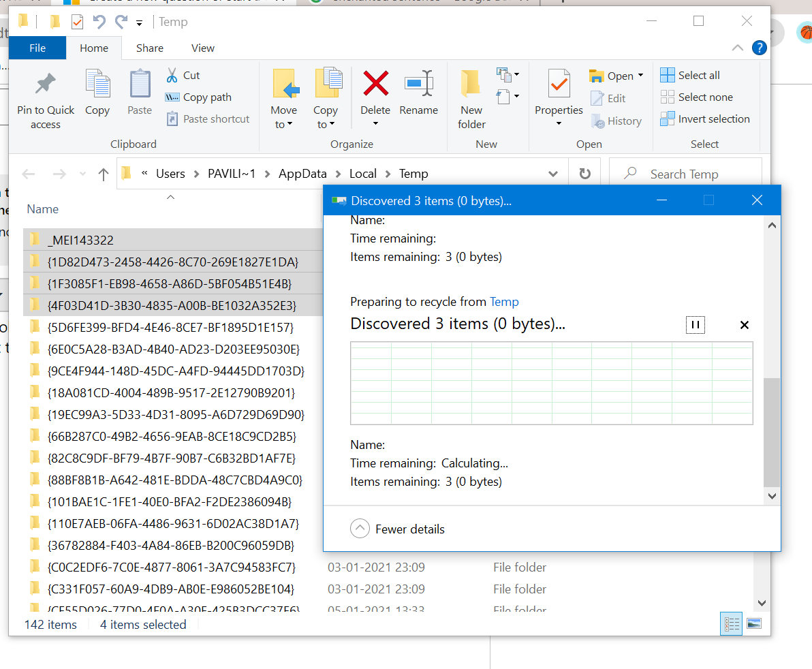Expand the Delete dropdown arrow
The width and height of the screenshot is (812, 669).
[x=375, y=124]
